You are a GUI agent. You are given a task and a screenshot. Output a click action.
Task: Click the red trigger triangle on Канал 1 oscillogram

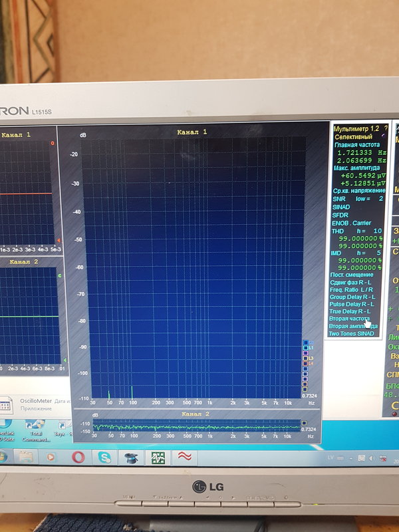(x=58, y=240)
